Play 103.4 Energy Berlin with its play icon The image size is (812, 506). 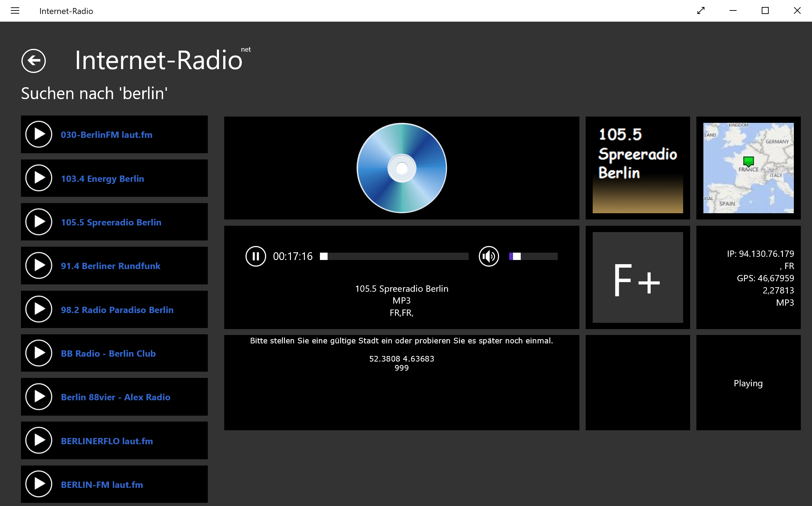[39, 178]
